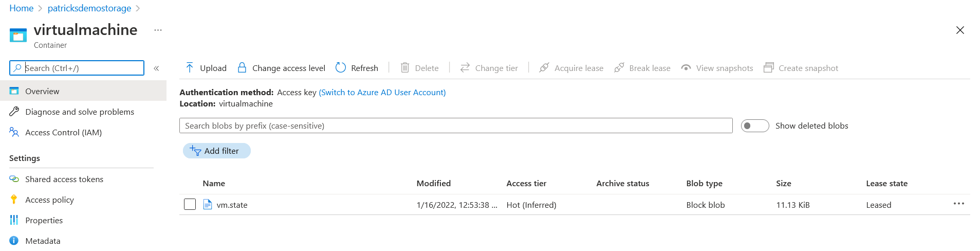Sort by the Blob type column header
Image resolution: width=980 pixels, height=251 pixels.
click(x=705, y=183)
